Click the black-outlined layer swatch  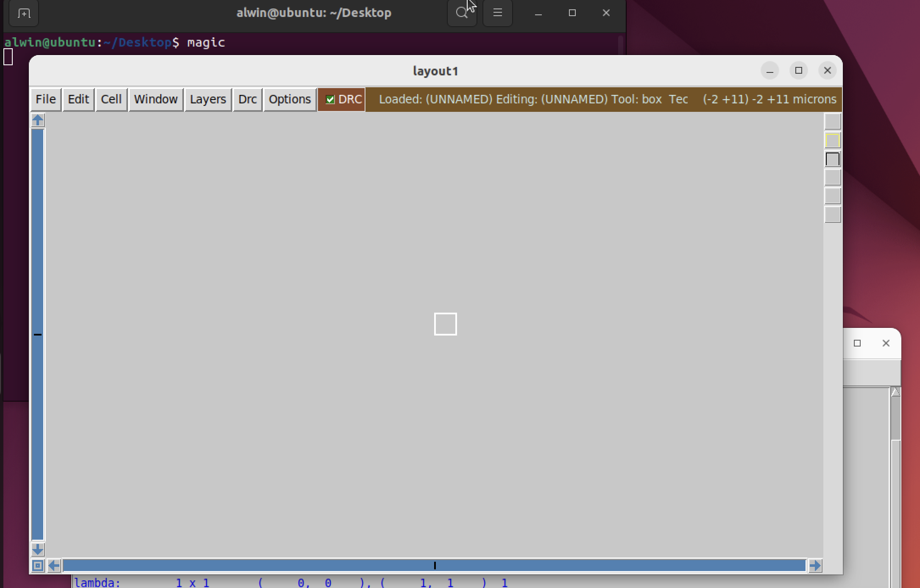[x=832, y=159]
